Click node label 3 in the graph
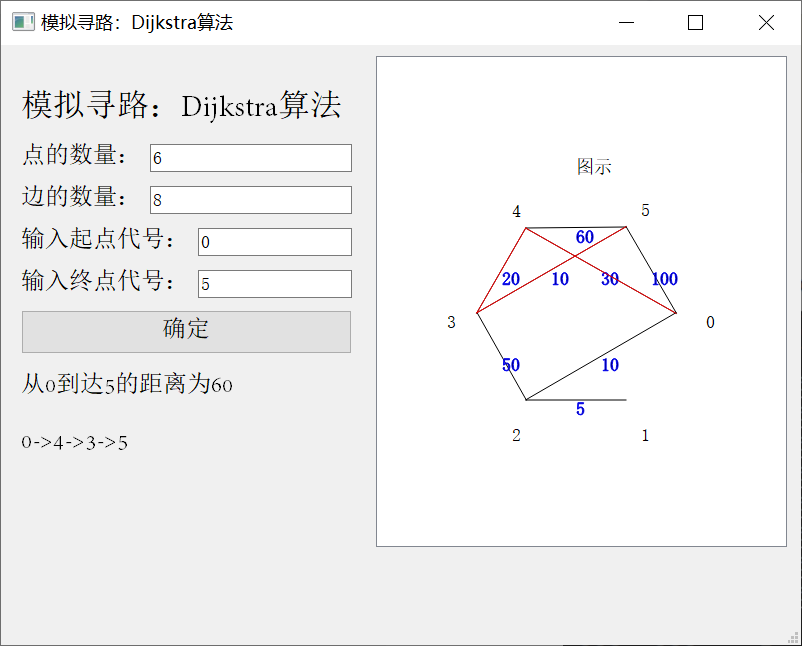 [x=451, y=322]
